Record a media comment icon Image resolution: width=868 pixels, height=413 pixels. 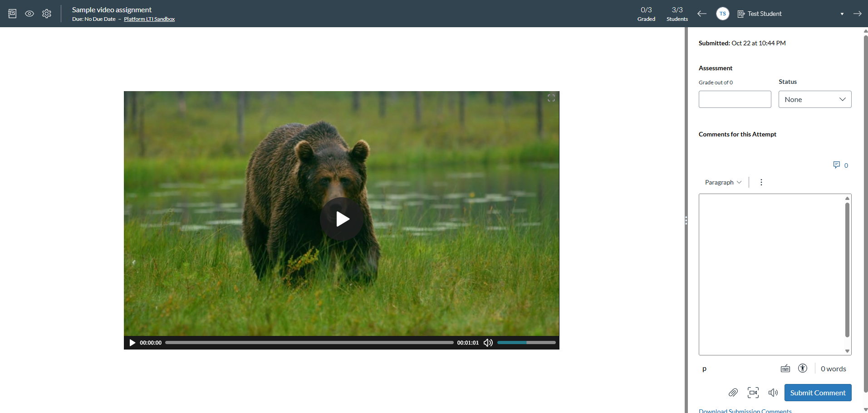pos(753,393)
